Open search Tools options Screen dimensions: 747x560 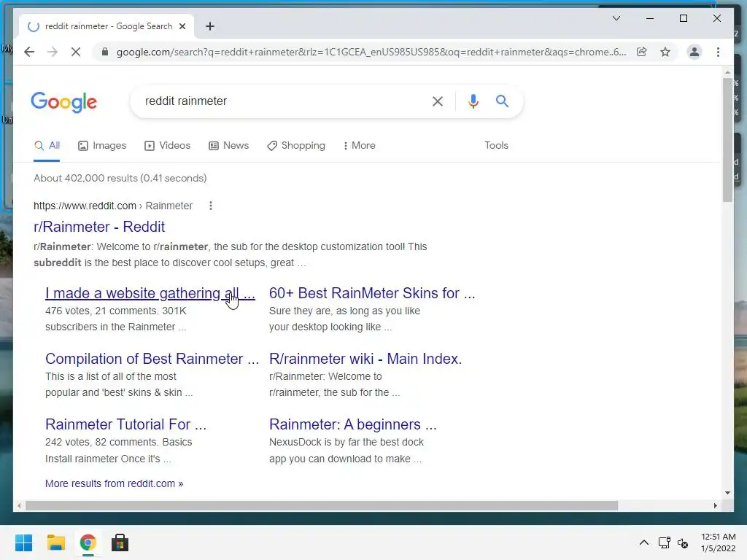(x=496, y=146)
